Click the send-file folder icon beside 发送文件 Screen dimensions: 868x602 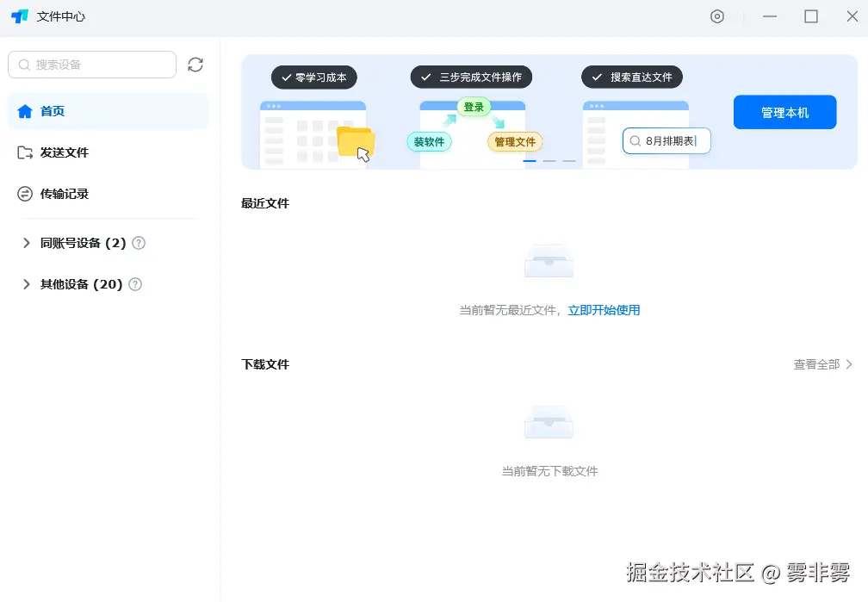click(25, 152)
